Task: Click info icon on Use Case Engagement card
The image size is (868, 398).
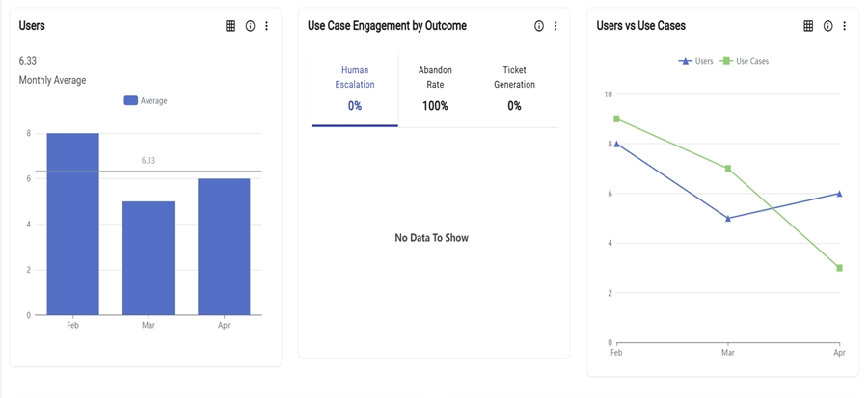Action: coord(539,26)
